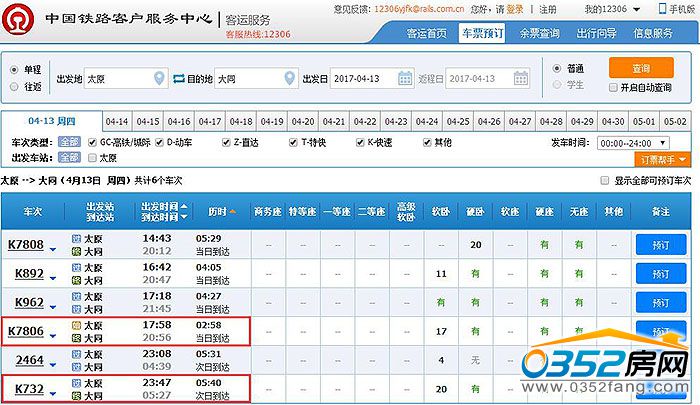Viewport: 700px width, 405px height.
Task: Switch to the 余票查询 navigation tab
Action: (540, 33)
